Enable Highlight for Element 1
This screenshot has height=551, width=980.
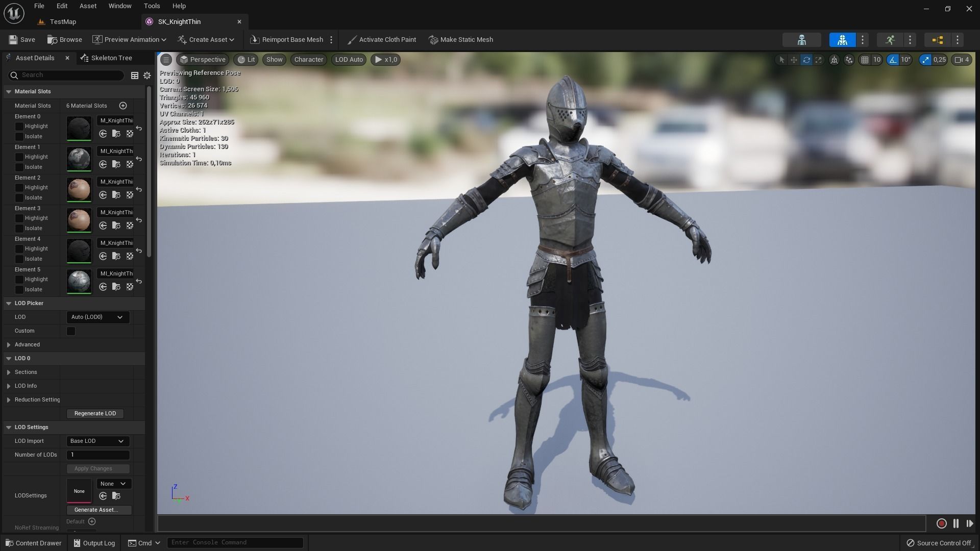(19, 157)
